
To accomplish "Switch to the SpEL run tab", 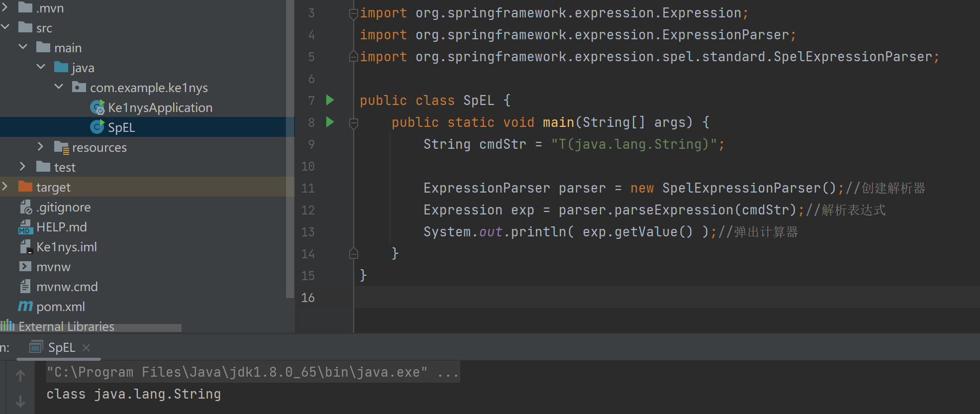I will click(61, 347).
